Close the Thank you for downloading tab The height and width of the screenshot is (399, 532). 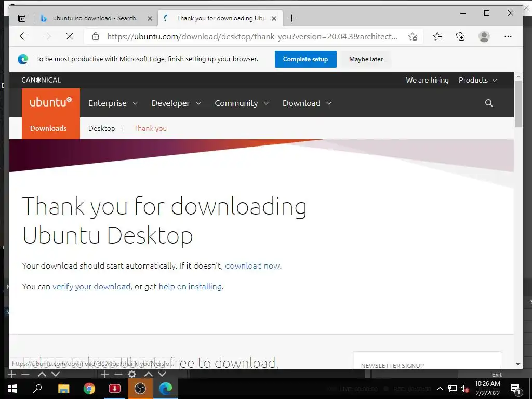pos(274,18)
